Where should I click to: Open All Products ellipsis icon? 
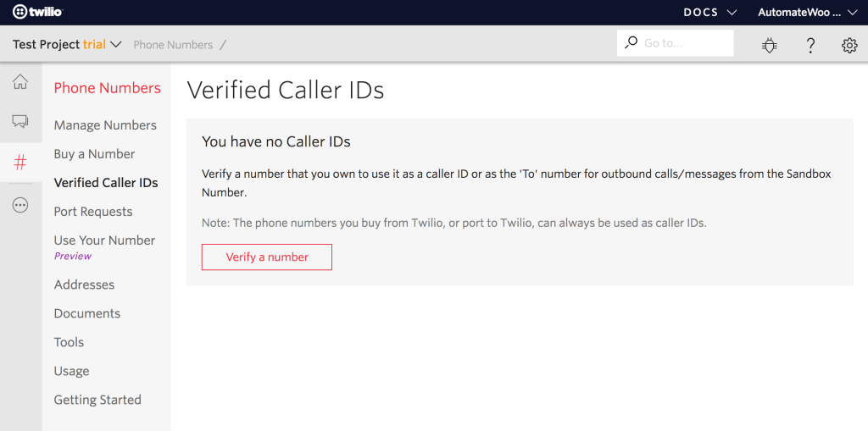[20, 205]
